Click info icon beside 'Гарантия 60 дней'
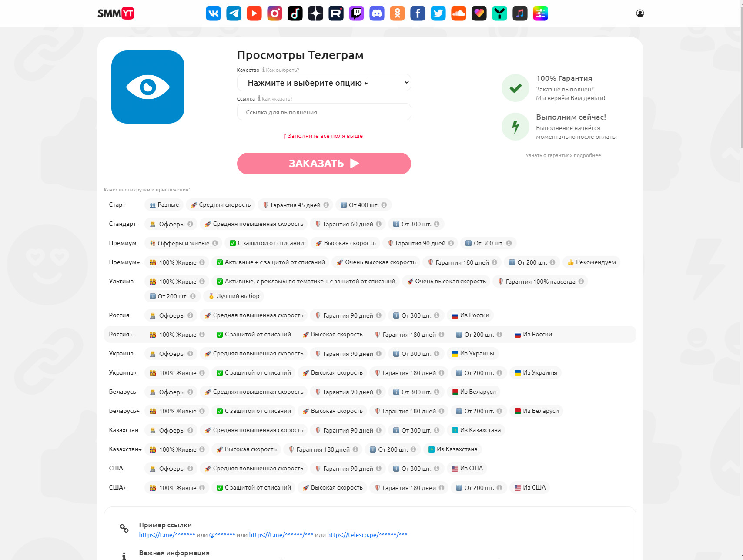Viewport: 743px width, 560px height. click(x=378, y=224)
